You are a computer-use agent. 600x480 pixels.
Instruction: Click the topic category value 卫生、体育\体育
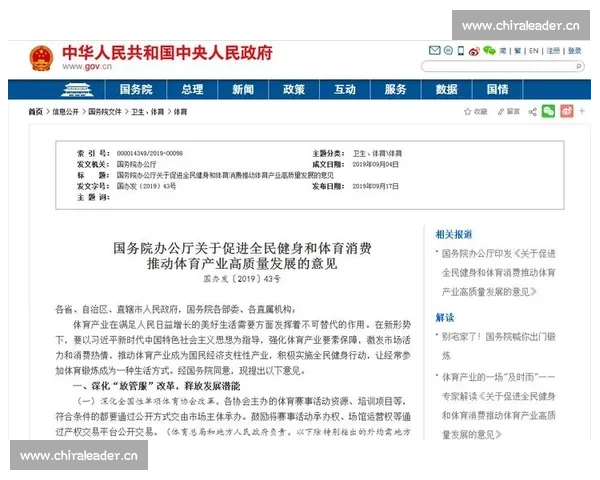(x=377, y=153)
